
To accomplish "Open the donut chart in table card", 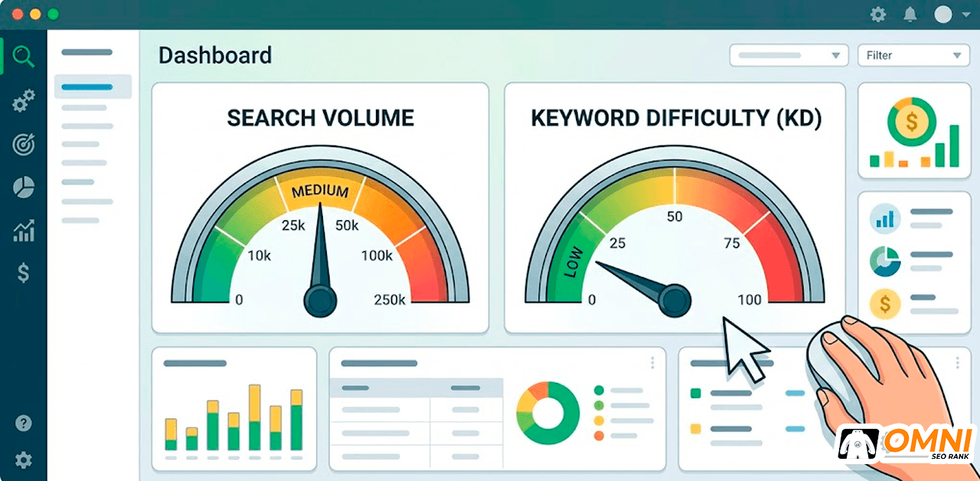I will tap(548, 412).
